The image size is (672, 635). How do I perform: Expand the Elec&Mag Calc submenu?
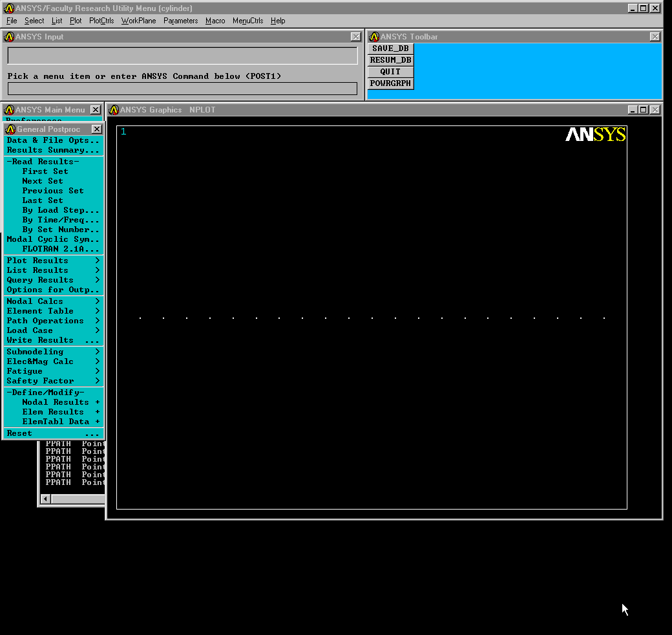click(53, 361)
